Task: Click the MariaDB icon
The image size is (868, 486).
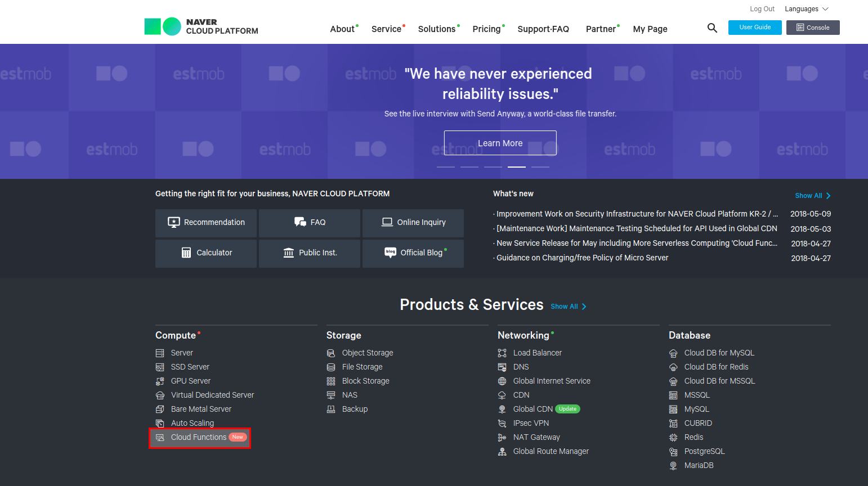Action: point(673,465)
